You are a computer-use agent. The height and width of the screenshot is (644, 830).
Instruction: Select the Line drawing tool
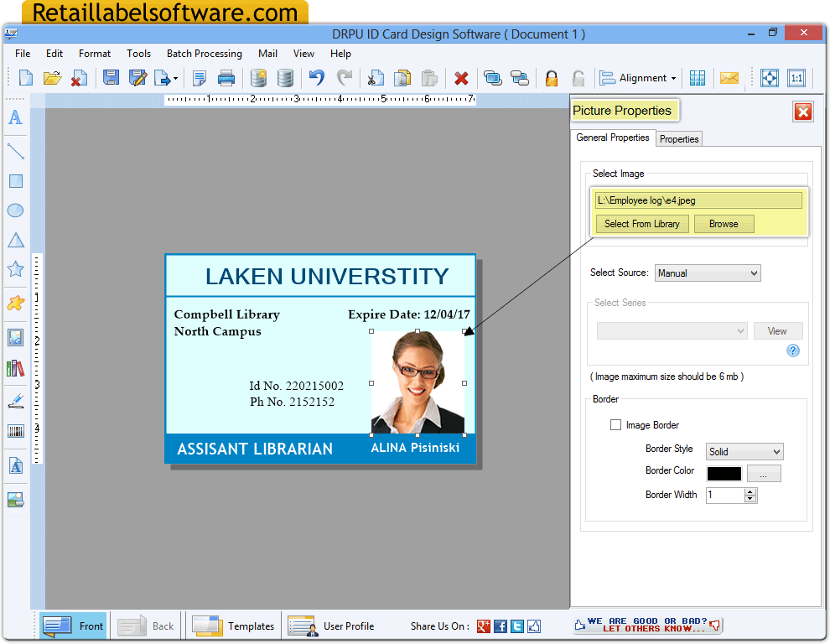(16, 152)
